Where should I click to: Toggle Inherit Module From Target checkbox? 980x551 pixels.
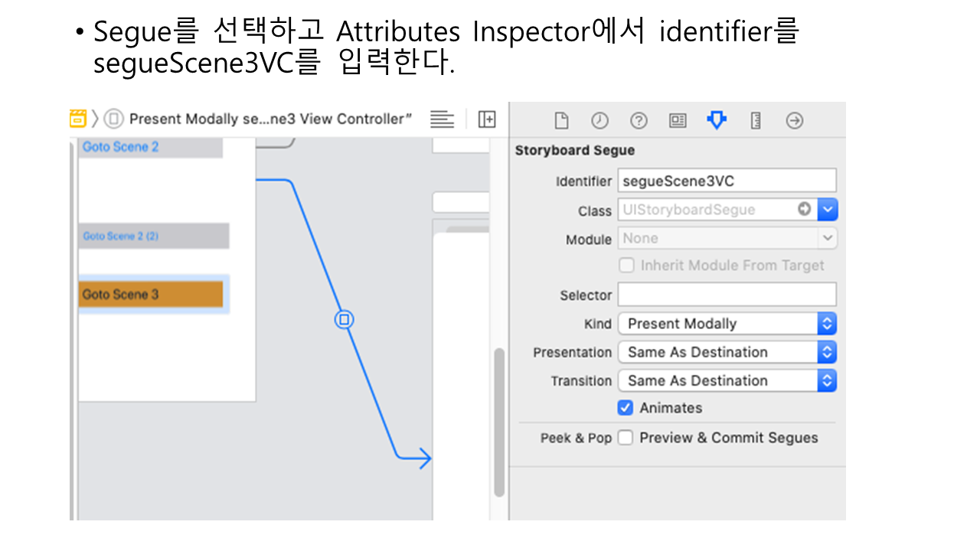click(626, 266)
